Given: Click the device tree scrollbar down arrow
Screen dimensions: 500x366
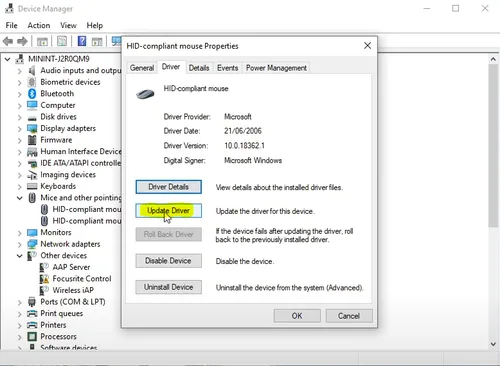Looking at the screenshot, I should pos(493,344).
